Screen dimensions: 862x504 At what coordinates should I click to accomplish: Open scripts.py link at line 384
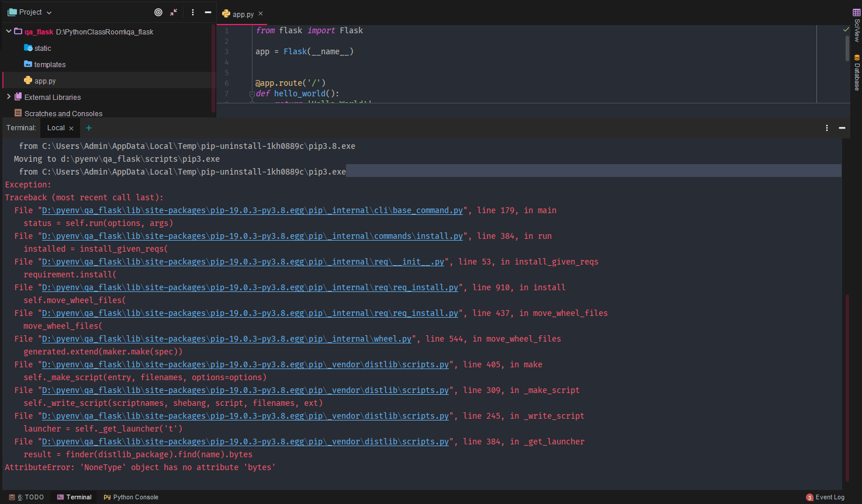point(245,442)
